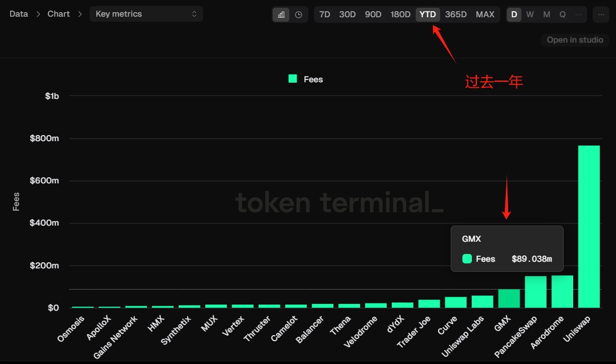Open the Chart breadcrumb link

(x=58, y=14)
